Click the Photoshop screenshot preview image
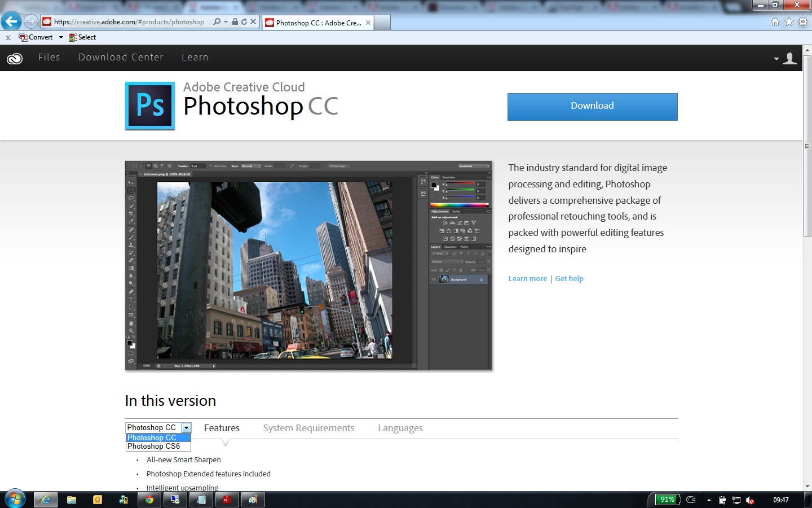This screenshot has width=812, height=508. click(x=308, y=265)
